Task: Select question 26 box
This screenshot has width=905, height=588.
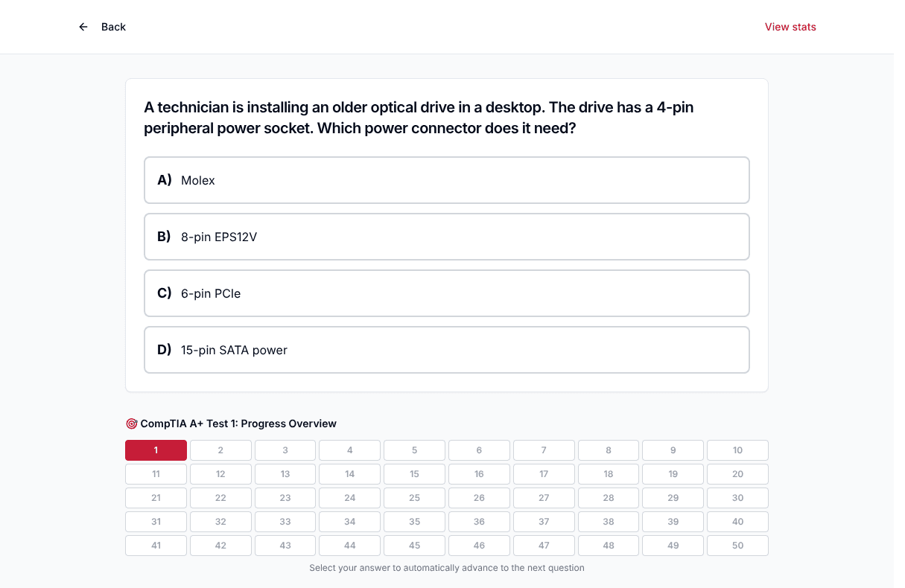Action: click(479, 498)
